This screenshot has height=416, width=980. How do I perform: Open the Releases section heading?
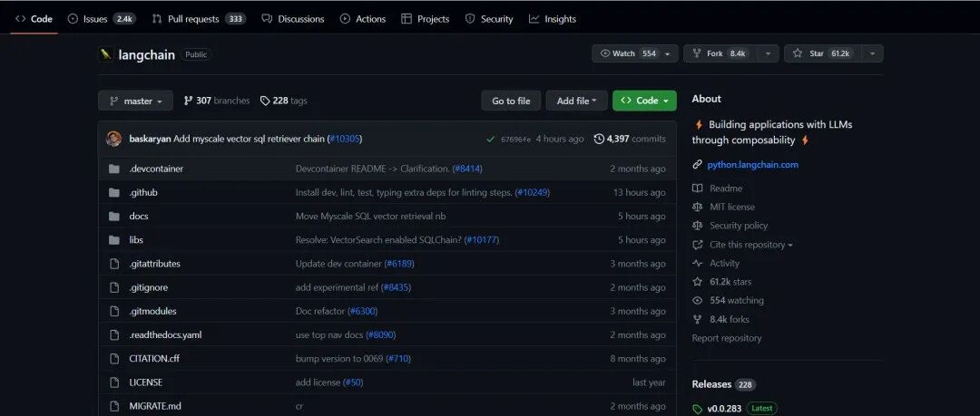pos(711,384)
